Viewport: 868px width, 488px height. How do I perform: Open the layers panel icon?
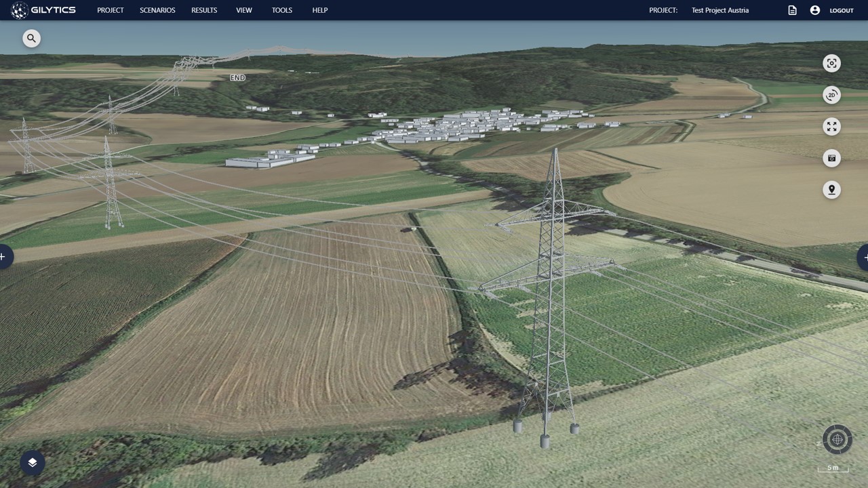point(32,462)
